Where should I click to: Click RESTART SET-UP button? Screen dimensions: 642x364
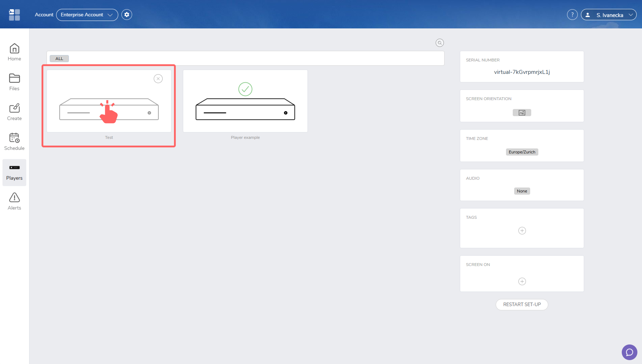coord(522,305)
